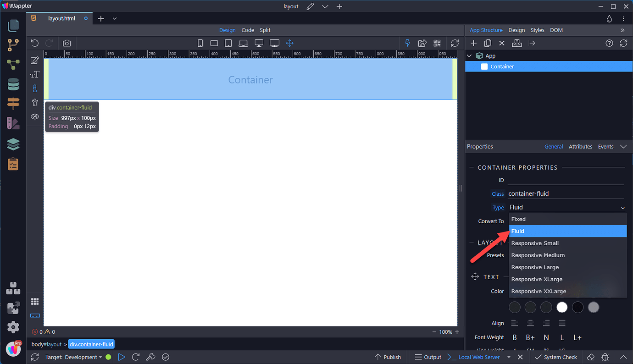
Task: Open the Database Manager in the left sidebar
Action: (13, 84)
